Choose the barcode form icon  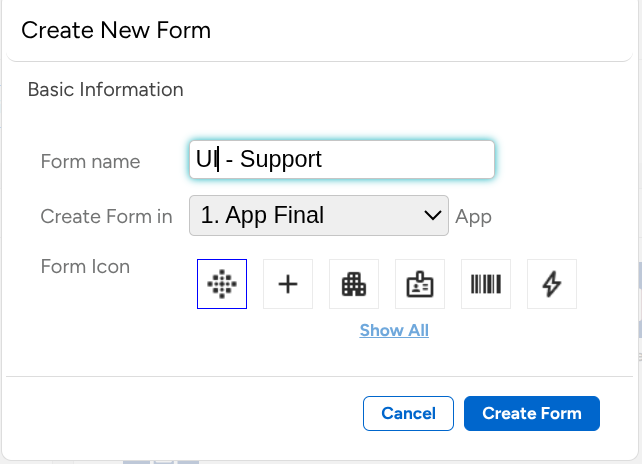click(x=486, y=285)
